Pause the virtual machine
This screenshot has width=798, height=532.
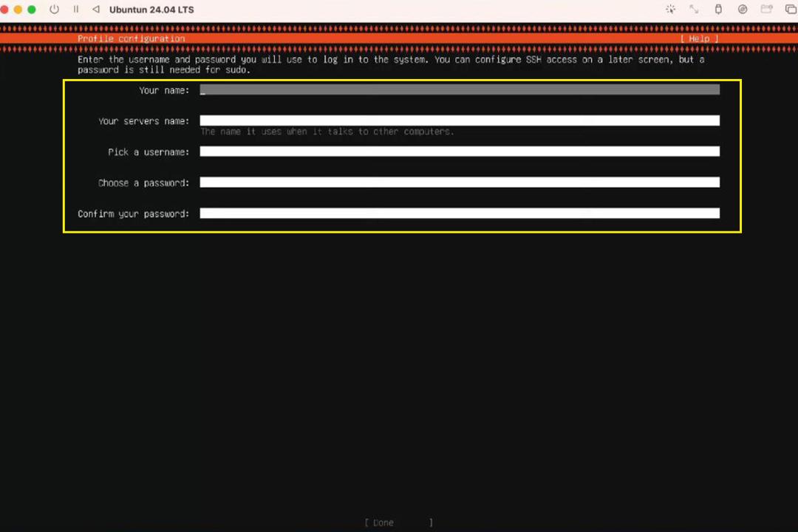pos(76,9)
